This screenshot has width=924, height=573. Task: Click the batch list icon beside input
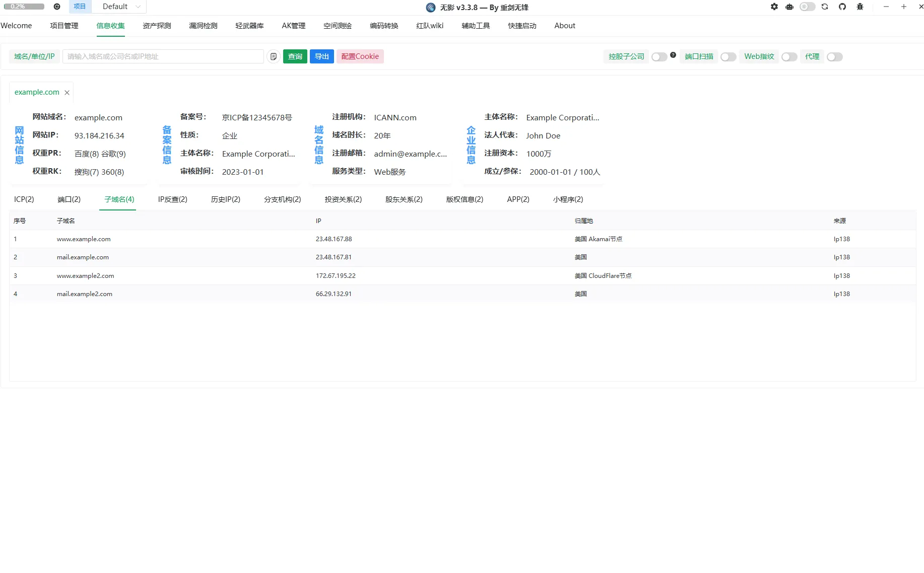pyautogui.click(x=273, y=56)
